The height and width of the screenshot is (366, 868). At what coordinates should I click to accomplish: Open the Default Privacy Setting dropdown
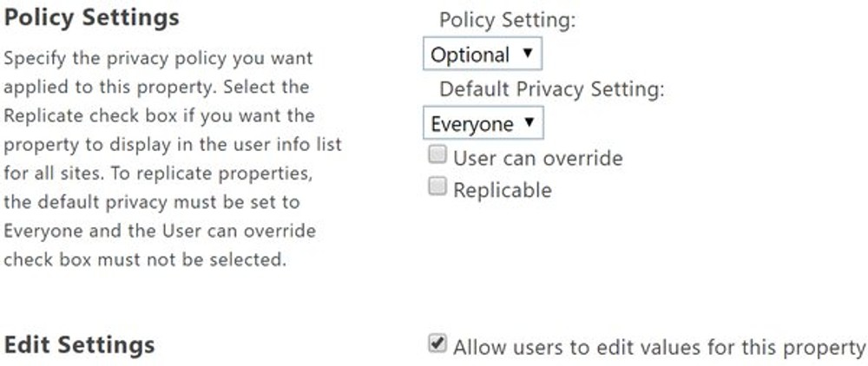[482, 124]
